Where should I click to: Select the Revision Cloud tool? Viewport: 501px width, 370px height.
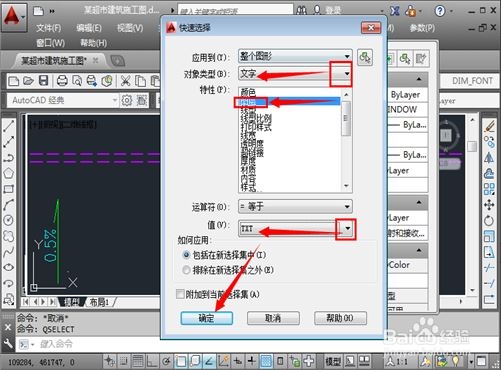9,236
